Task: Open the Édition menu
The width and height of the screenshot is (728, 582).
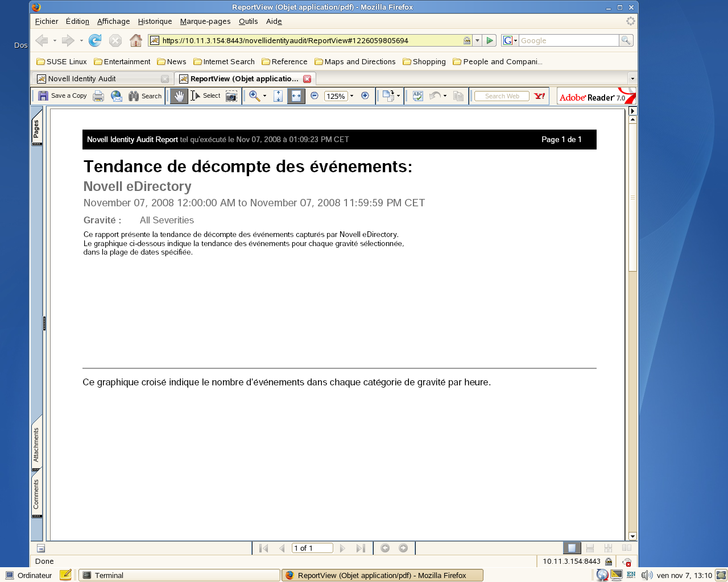Action: [77, 22]
